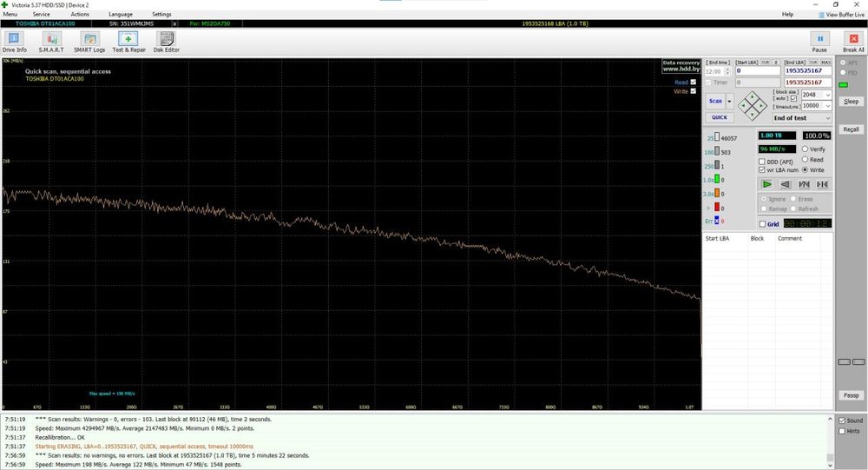Click the CUR button next to Start LBA

click(x=766, y=63)
